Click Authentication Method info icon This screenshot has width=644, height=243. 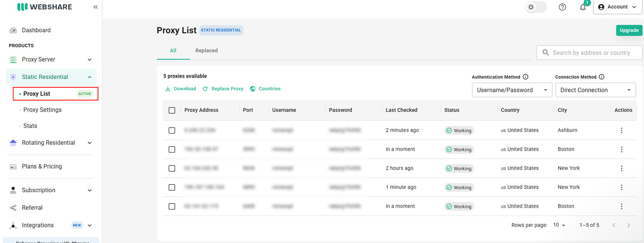point(525,77)
